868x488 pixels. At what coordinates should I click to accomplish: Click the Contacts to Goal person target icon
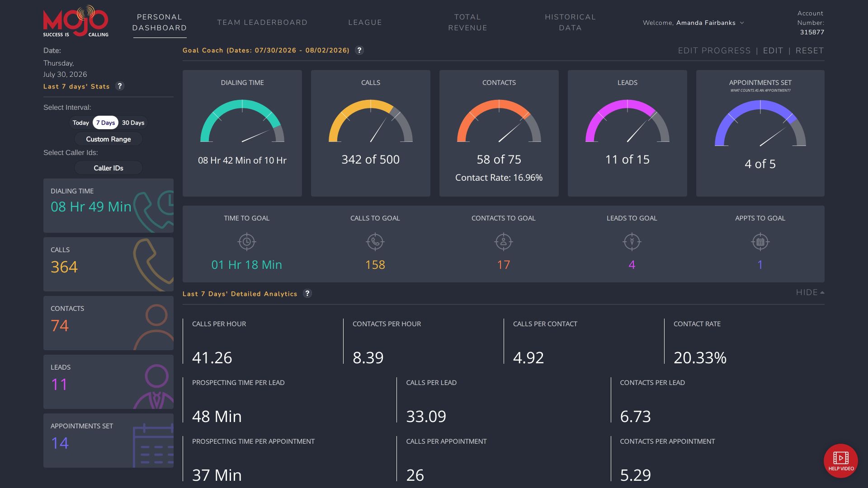[504, 242]
